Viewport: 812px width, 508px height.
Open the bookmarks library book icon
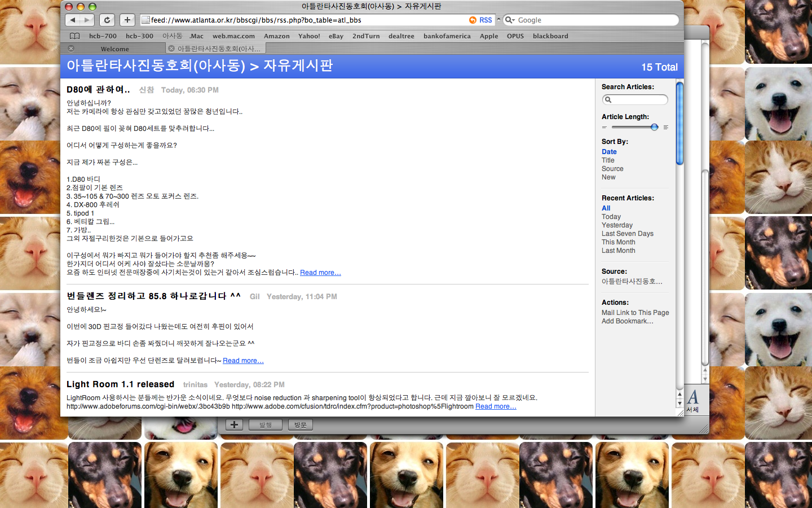[74, 36]
